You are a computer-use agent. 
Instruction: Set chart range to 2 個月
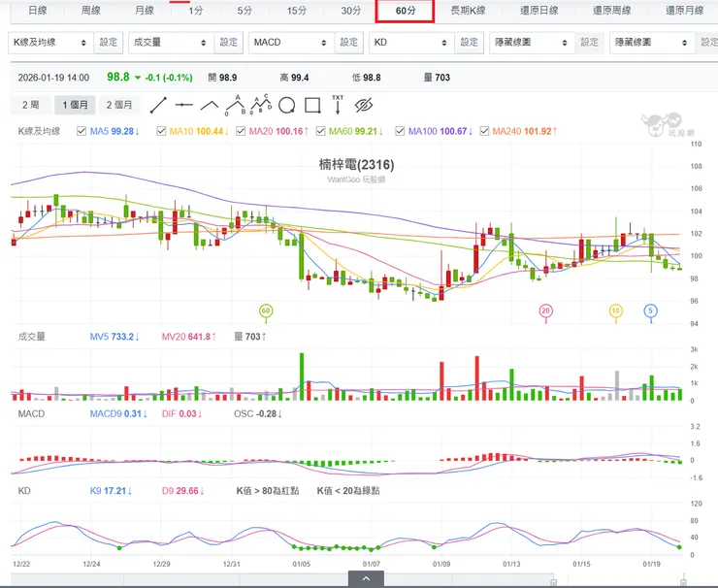tap(119, 105)
